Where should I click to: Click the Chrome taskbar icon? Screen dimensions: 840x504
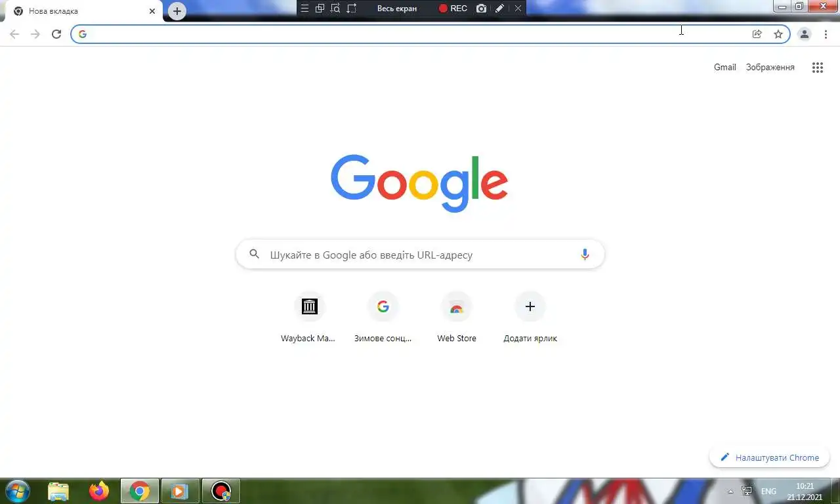(x=140, y=491)
